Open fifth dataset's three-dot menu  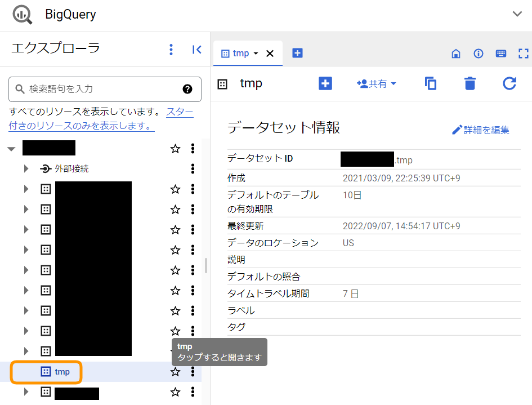(193, 270)
